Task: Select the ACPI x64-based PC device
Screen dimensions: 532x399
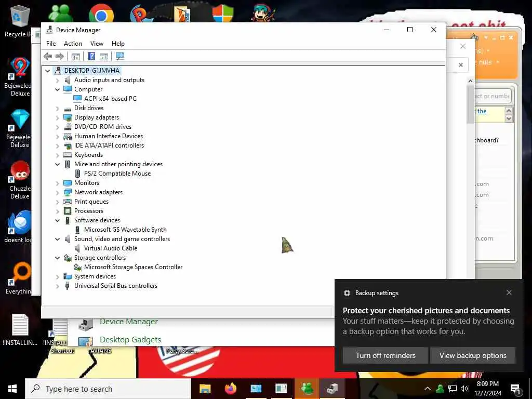Action: click(x=110, y=99)
